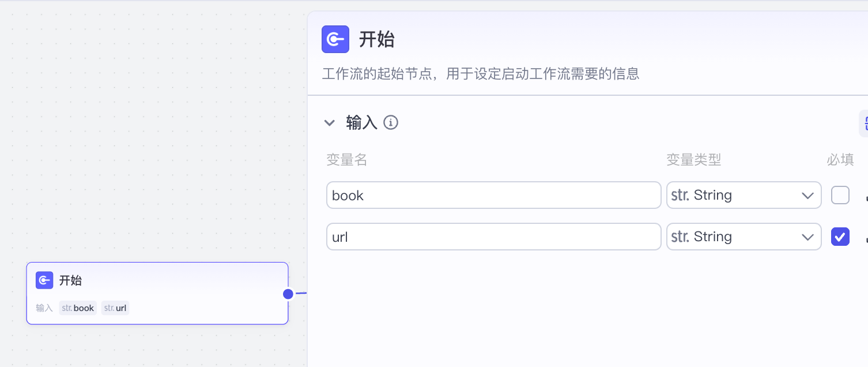The image size is (868, 367).
Task: Click the str.book tag on Start node
Action: 78,308
